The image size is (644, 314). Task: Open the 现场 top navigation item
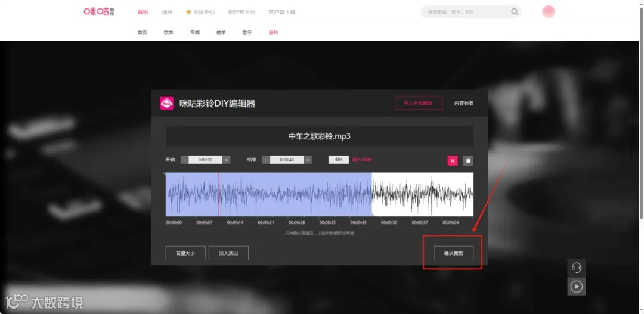(x=167, y=12)
